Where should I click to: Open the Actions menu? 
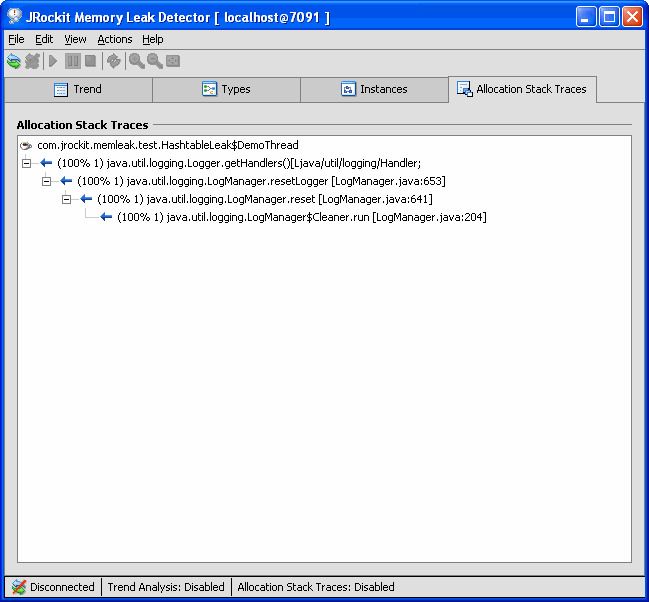(115, 39)
